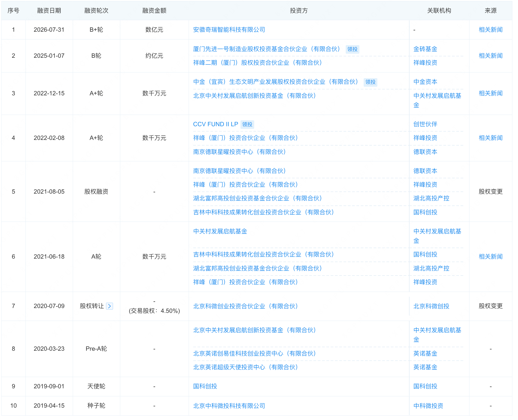The height and width of the screenshot is (420, 518).
Task: Open 北京英诺超级天使投资中心 link
Action: [x=246, y=367]
